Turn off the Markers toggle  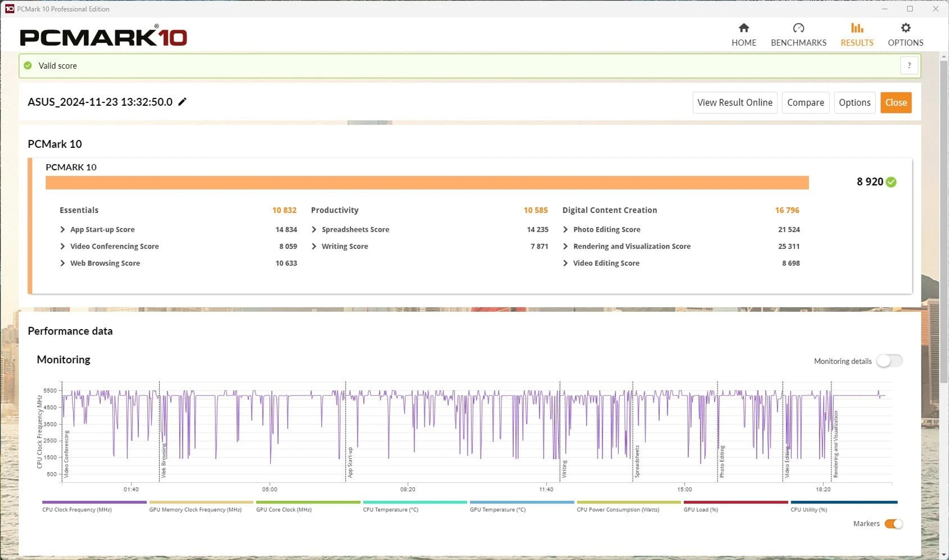tap(893, 523)
